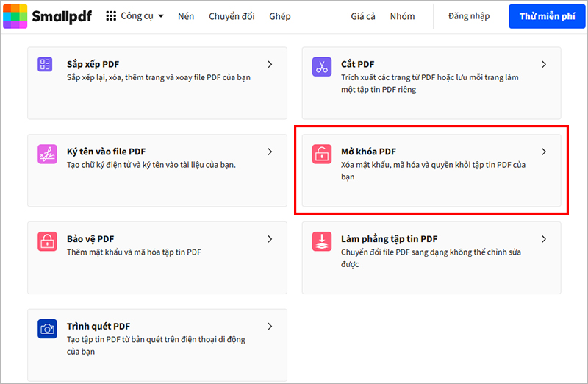This screenshot has width=588, height=384.
Task: Click the chevron on Bảo vệ PDF card
Action: [270, 239]
